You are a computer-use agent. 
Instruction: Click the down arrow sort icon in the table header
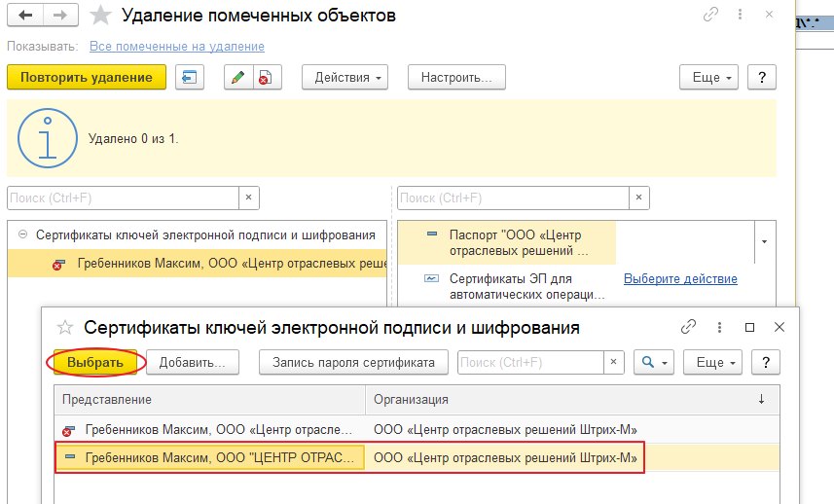click(762, 399)
